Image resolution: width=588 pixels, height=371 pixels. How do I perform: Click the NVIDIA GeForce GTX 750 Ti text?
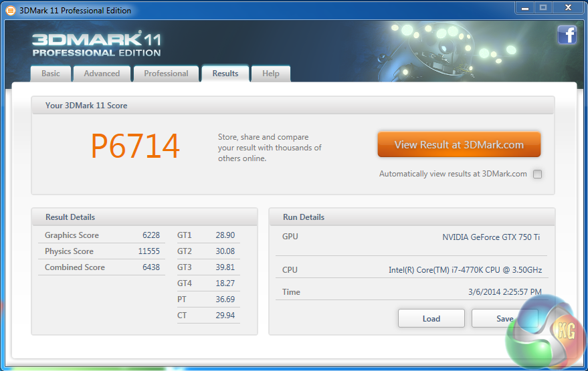point(491,237)
